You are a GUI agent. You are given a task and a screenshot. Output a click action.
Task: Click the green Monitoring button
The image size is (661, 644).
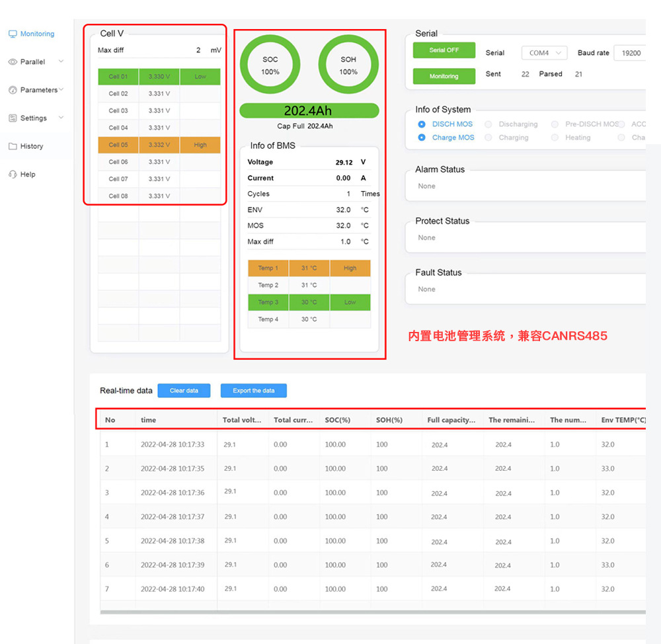click(444, 76)
